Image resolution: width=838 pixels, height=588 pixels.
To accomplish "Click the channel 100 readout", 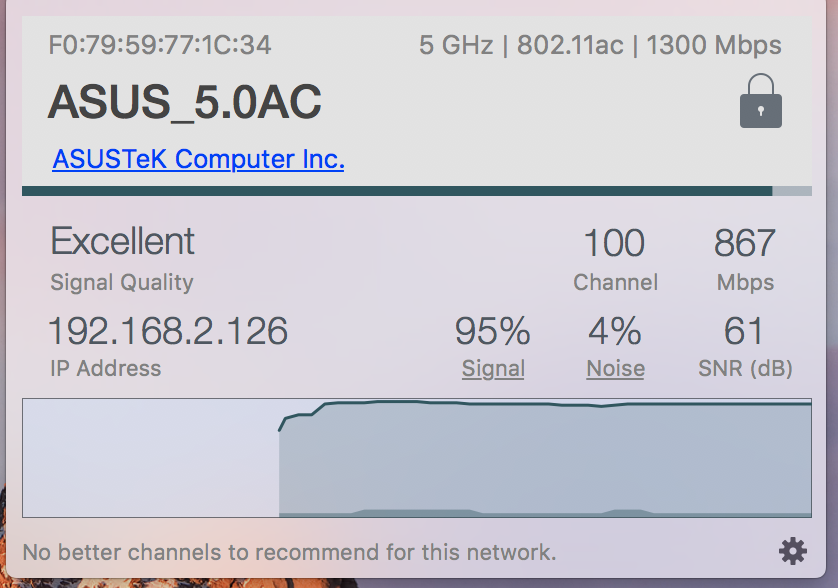I will pos(615,243).
